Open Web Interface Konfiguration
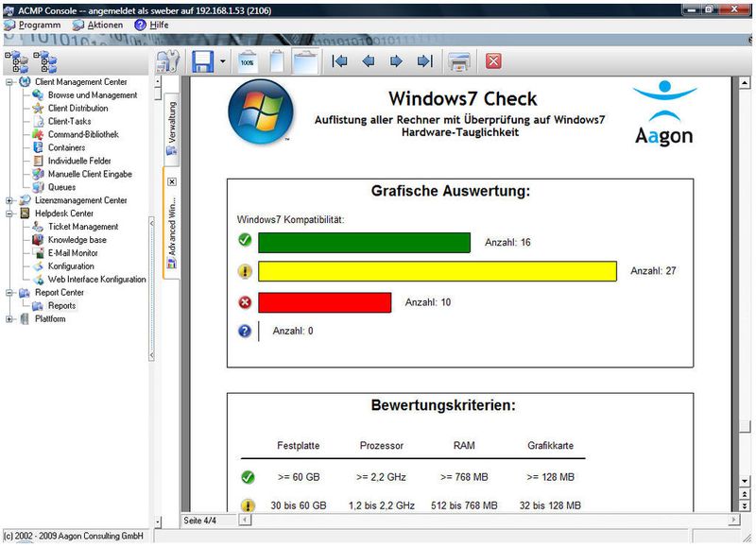Viewport: 756px width, 547px height. [96, 280]
